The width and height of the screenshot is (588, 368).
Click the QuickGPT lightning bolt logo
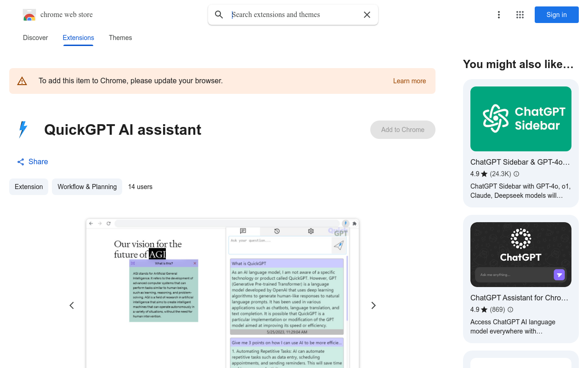pyautogui.click(x=23, y=130)
